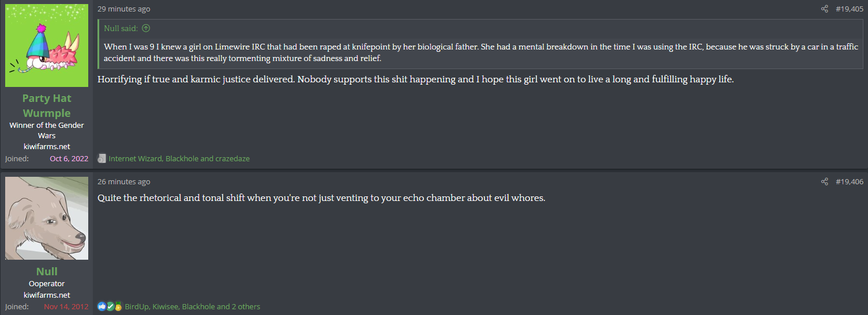Click the share icon on post #19,406

(825, 182)
